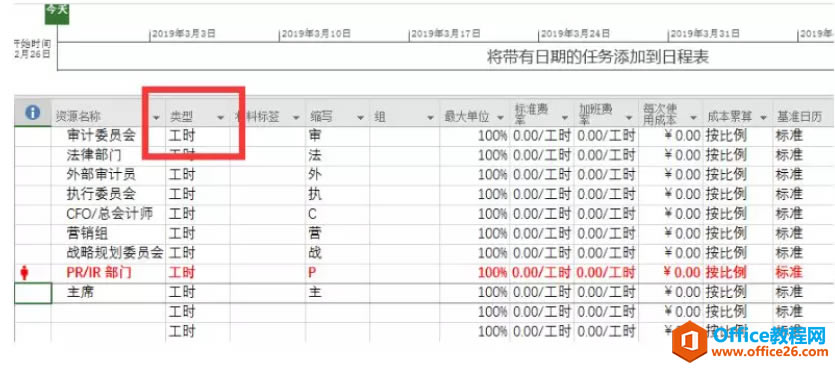Open the 类型 column filter arrow
Screen dimensions: 835x369
(x=220, y=117)
